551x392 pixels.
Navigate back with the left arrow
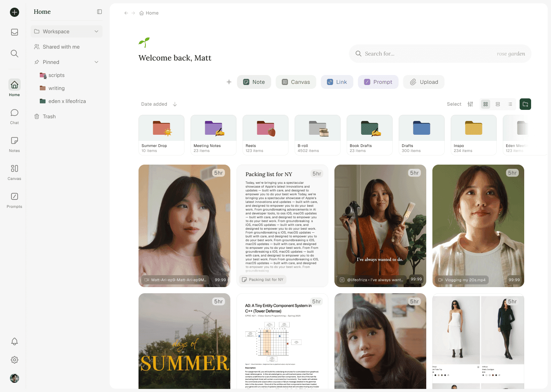[126, 13]
